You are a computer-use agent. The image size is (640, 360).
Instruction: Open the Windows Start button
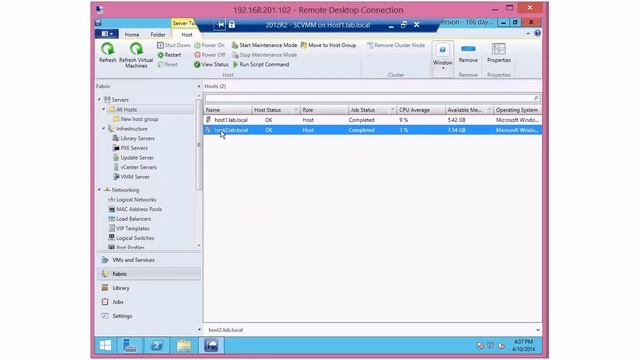[x=105, y=346]
